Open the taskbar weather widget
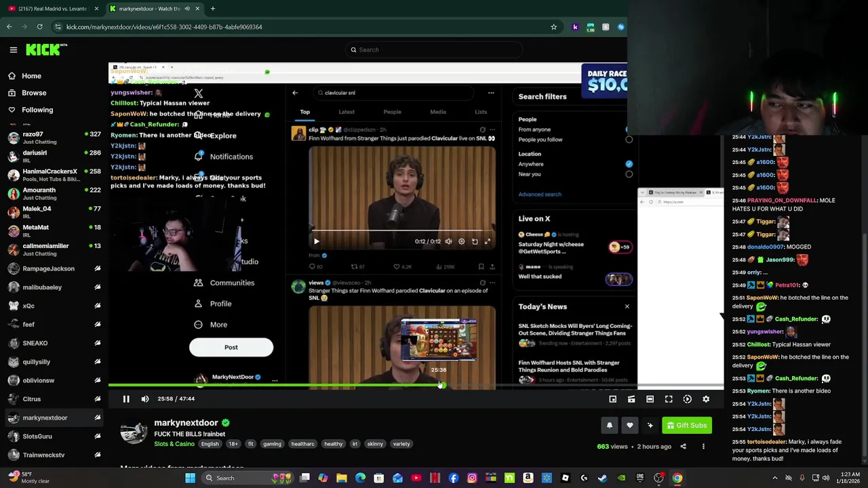This screenshot has height=488, width=868. pyautogui.click(x=31, y=478)
